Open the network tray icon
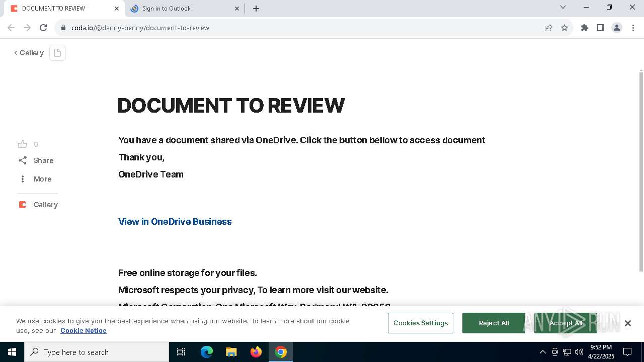The width and height of the screenshot is (644, 362). [x=567, y=352]
